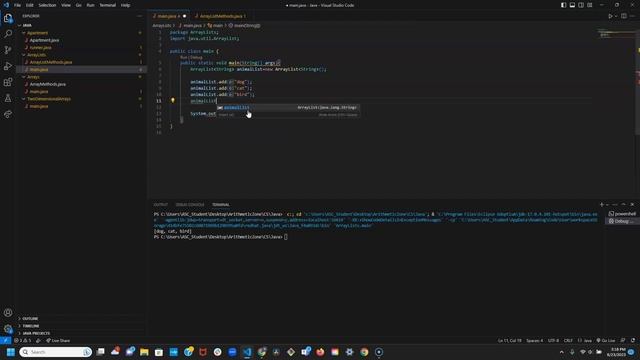Image resolution: width=640 pixels, height=360 pixels.
Task: Click the lightbulb quick-fix icon on line 11
Action: pyautogui.click(x=173, y=100)
